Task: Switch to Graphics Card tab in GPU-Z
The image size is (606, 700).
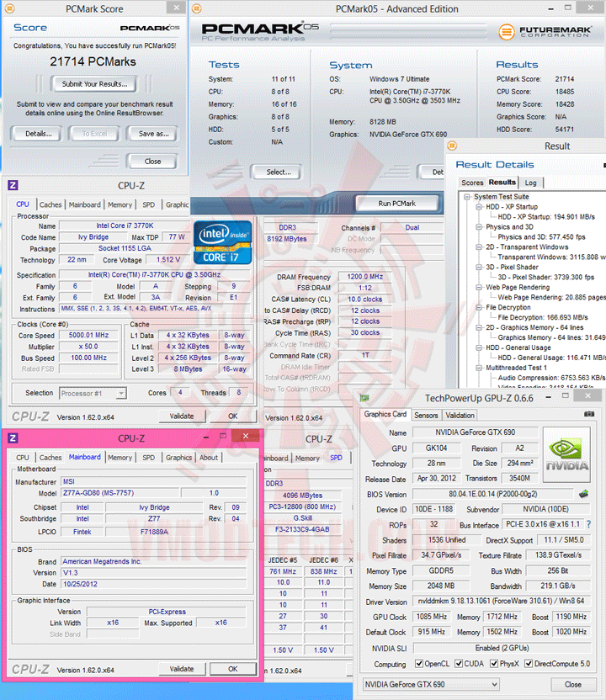Action: 385,414
